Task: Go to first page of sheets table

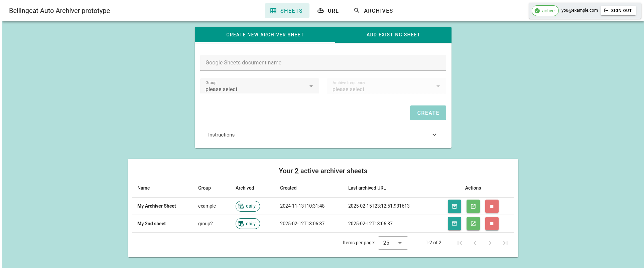Action: 460,243
